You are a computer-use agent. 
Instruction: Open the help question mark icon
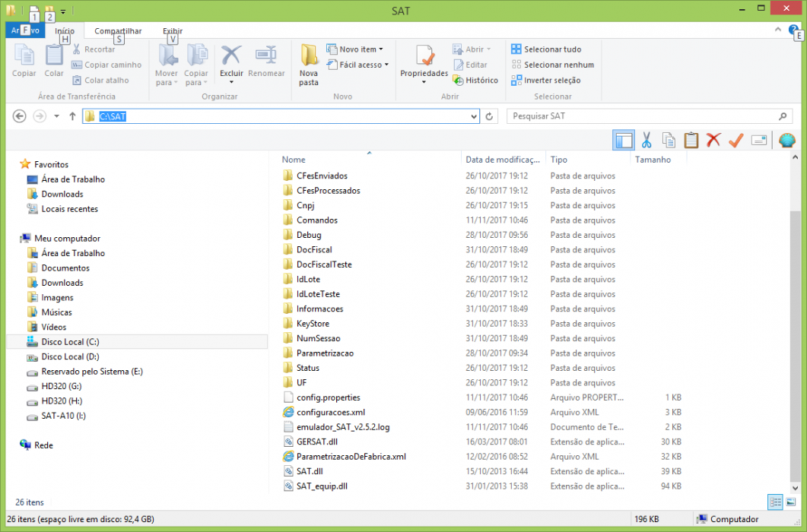793,30
